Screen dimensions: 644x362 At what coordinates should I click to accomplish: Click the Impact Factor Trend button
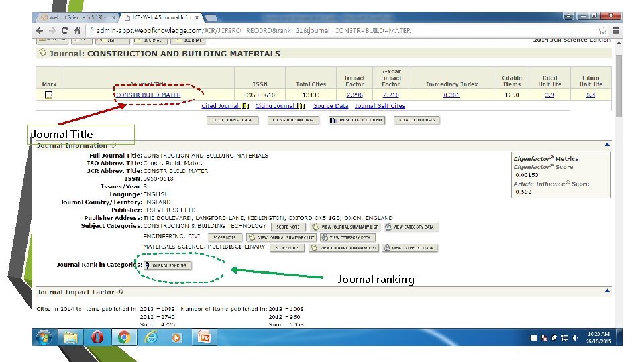pos(356,120)
